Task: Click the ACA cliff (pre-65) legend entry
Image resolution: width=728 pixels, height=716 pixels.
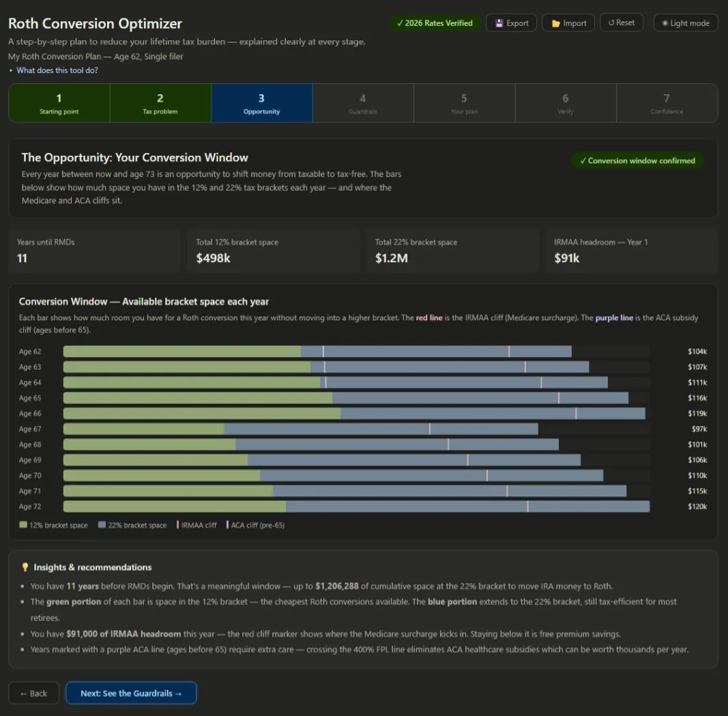Action: click(x=255, y=525)
